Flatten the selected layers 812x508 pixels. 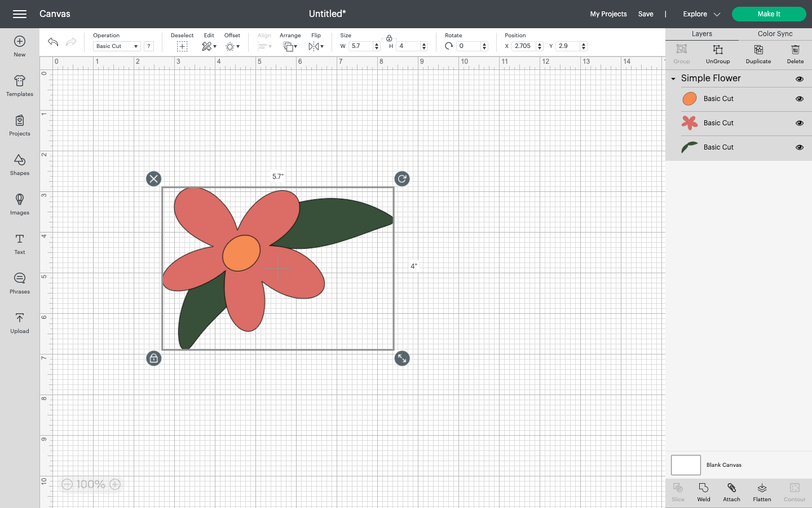762,492
